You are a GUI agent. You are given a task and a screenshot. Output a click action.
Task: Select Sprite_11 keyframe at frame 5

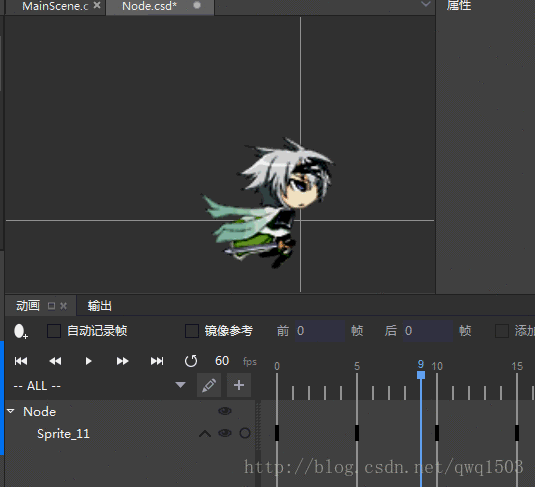(357, 433)
